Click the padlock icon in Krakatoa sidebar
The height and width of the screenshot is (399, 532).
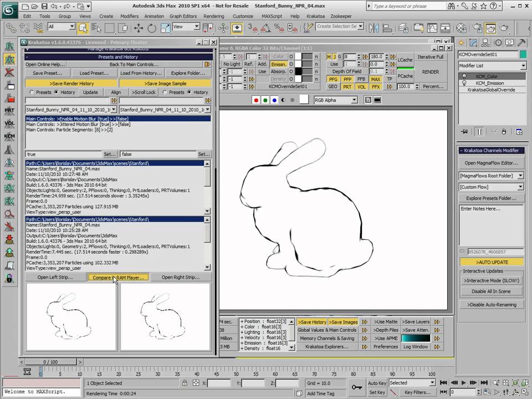click(x=9, y=279)
